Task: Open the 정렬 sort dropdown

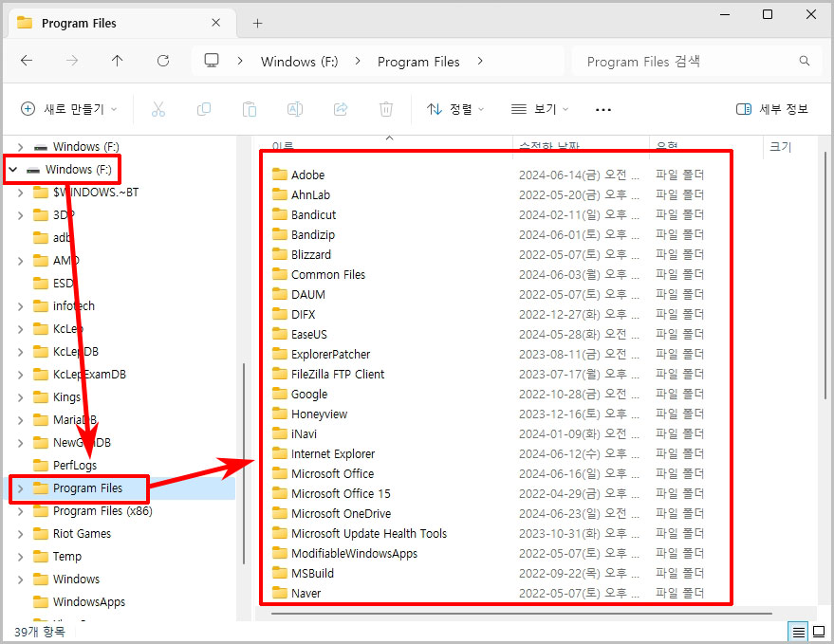Action: click(455, 110)
